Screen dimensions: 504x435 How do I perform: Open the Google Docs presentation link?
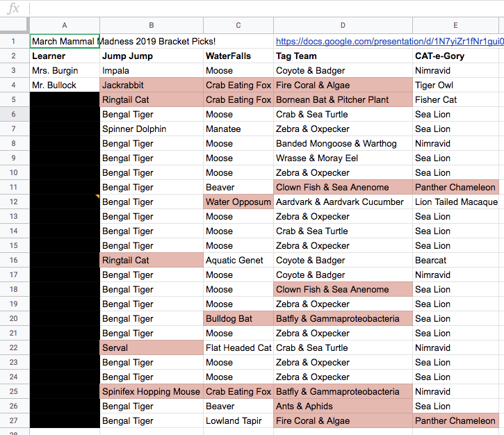click(x=389, y=42)
